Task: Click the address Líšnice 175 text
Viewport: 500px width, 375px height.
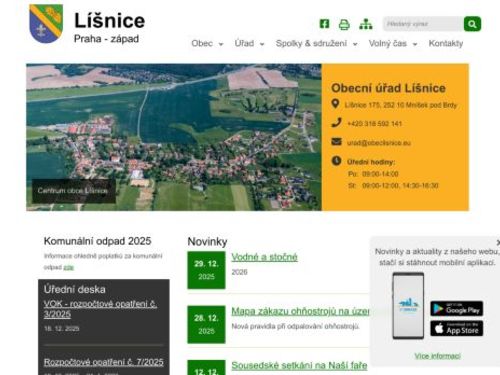Action: pos(401,105)
